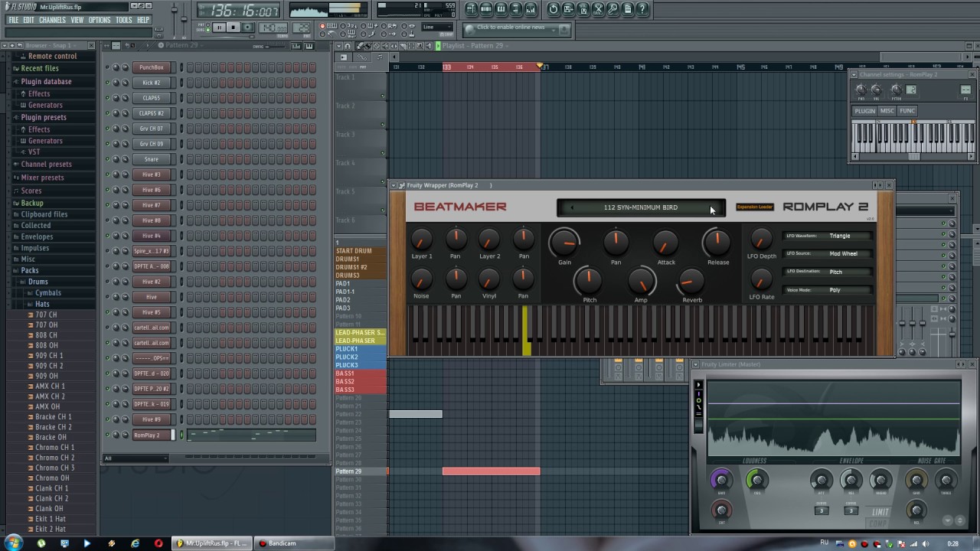
Task: Open the LFO Destination Pitch dropdown
Action: (x=827, y=272)
